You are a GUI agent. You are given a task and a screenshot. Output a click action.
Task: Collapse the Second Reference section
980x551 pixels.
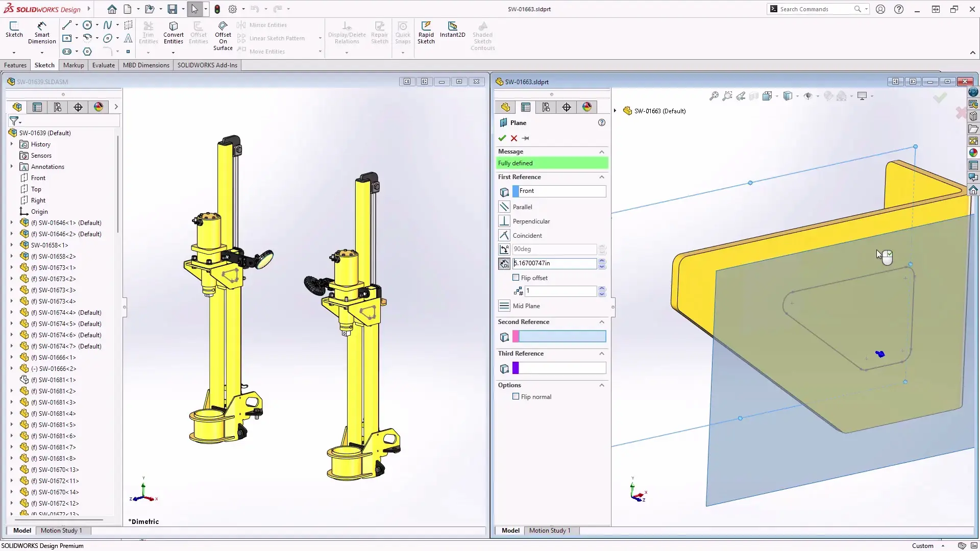(x=601, y=322)
